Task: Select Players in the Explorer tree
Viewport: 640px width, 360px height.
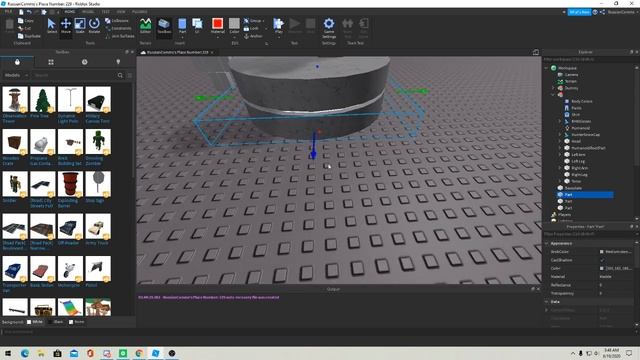Action: 561,214
